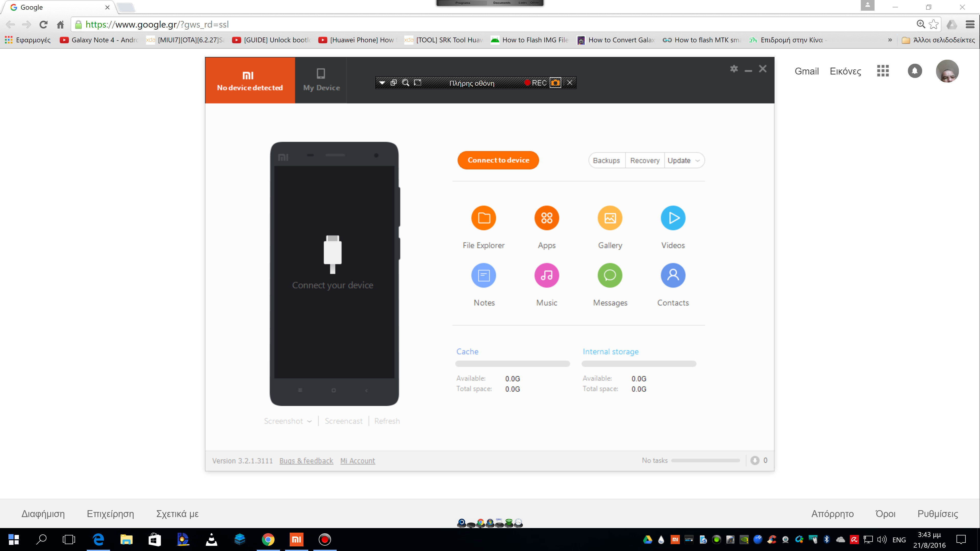Viewport: 980px width, 551px height.
Task: Open the Videos icon
Action: tap(673, 218)
